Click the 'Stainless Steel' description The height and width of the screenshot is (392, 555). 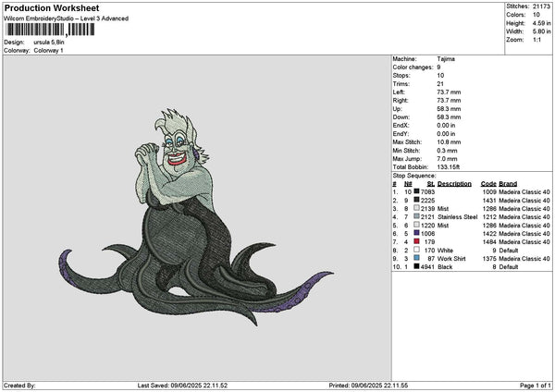[x=457, y=217]
